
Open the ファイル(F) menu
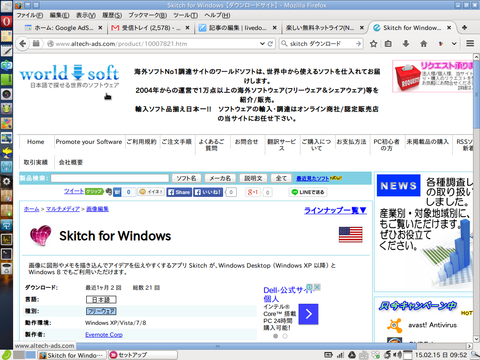29,15
